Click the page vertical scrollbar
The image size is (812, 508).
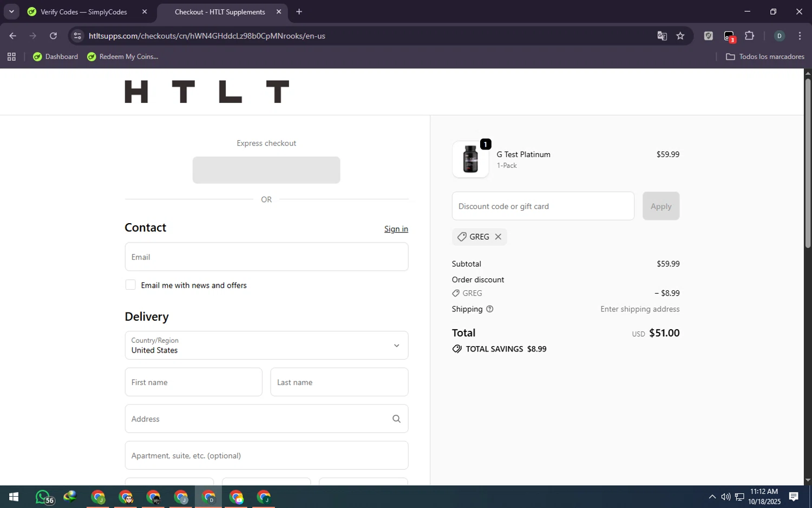point(808,162)
